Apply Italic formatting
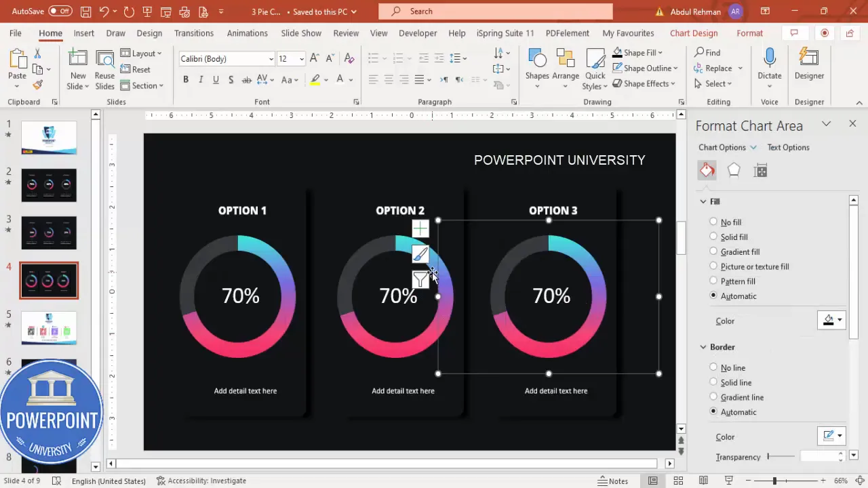 pos(201,80)
